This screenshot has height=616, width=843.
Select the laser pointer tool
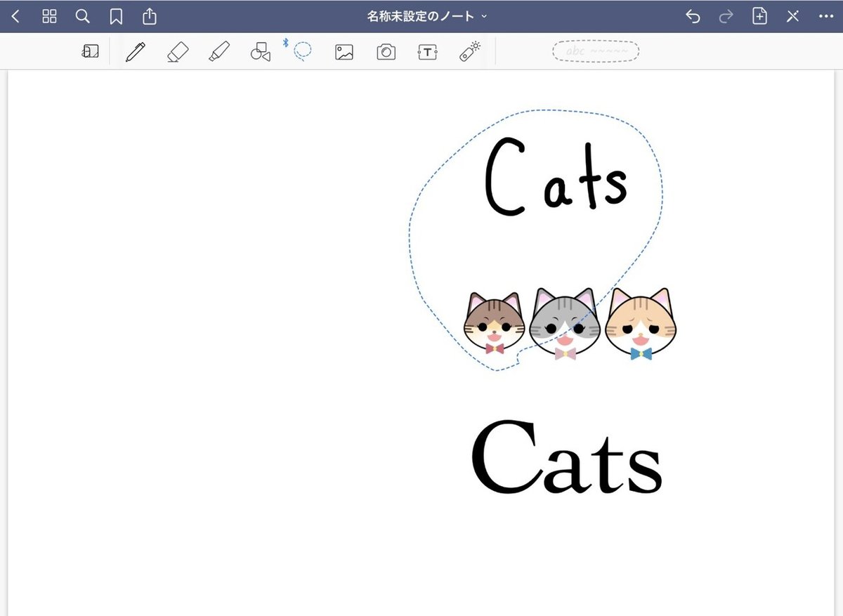pyautogui.click(x=469, y=51)
